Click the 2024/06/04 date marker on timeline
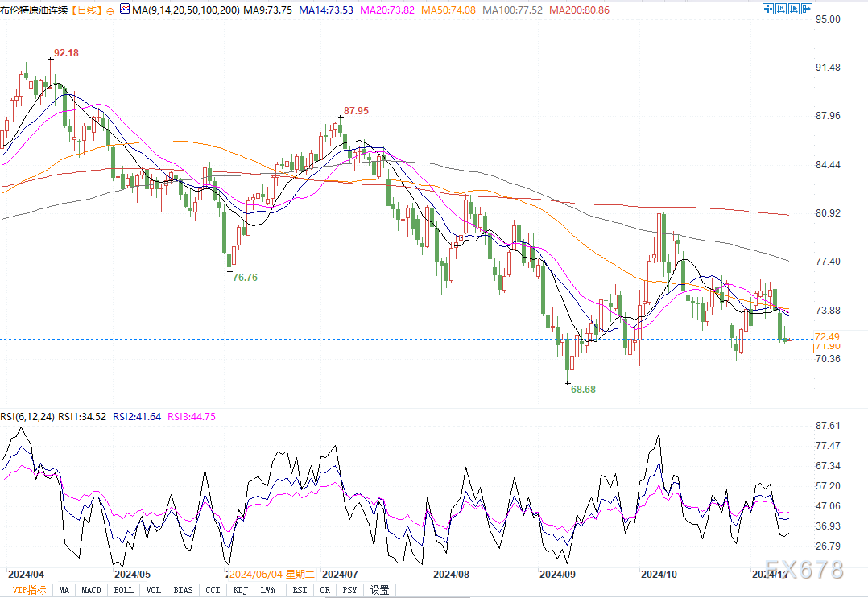868x598 pixels. [x=272, y=575]
